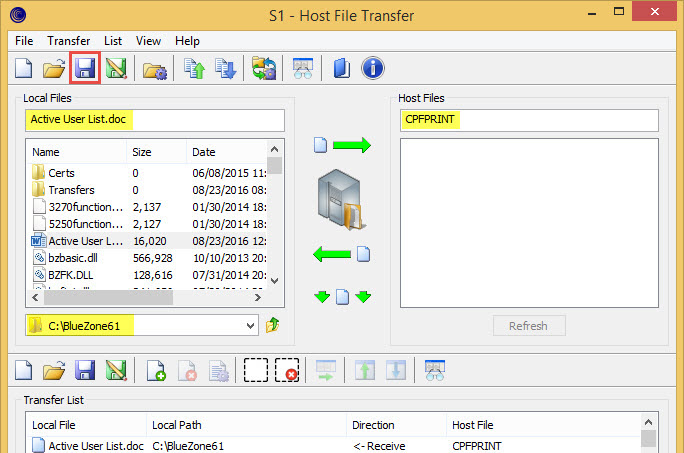Sort local files by Size column
The height and width of the screenshot is (453, 684).
(157, 152)
